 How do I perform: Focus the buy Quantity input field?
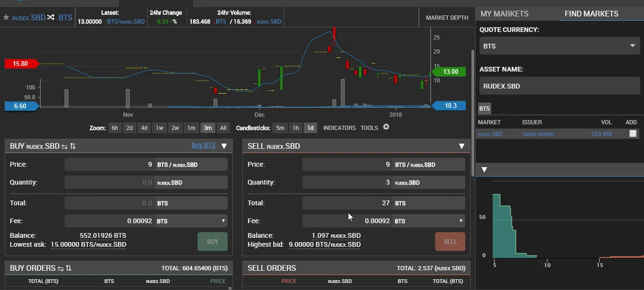109,182
